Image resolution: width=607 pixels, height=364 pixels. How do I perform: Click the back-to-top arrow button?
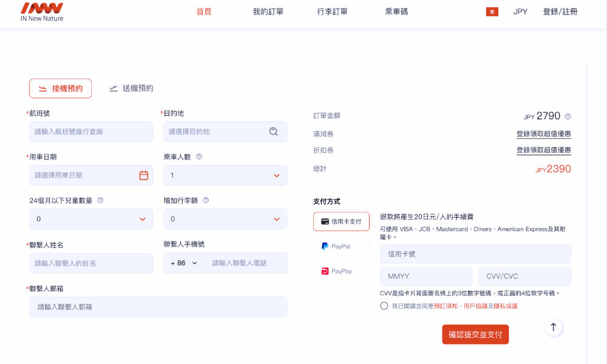[x=554, y=327]
